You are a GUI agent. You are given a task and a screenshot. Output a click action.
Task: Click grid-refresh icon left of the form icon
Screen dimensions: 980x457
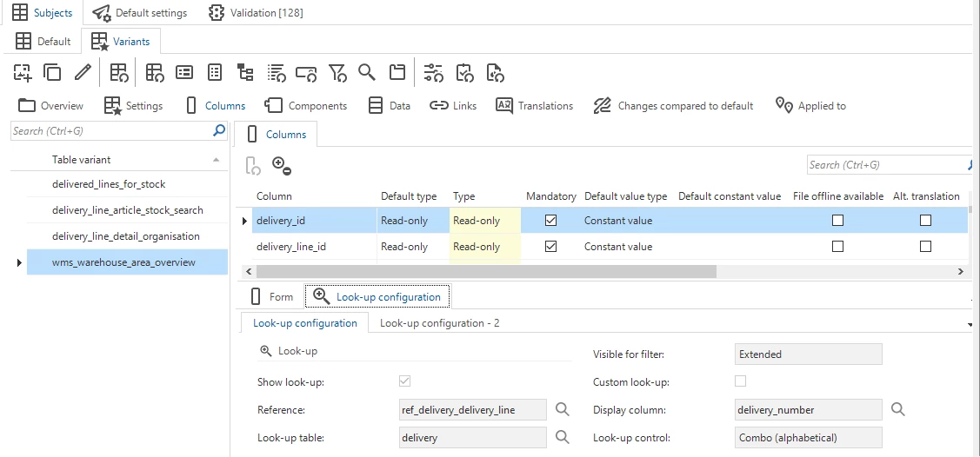point(155,72)
